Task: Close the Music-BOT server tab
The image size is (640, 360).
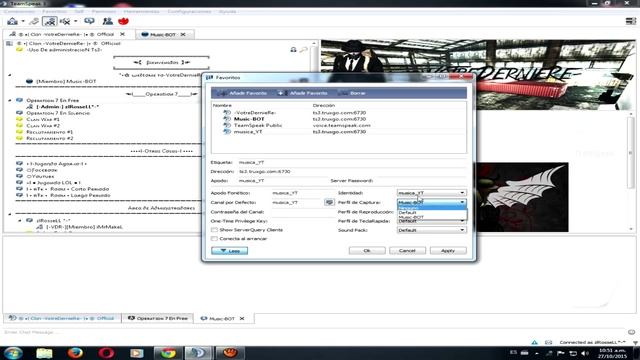Action: pos(183,35)
